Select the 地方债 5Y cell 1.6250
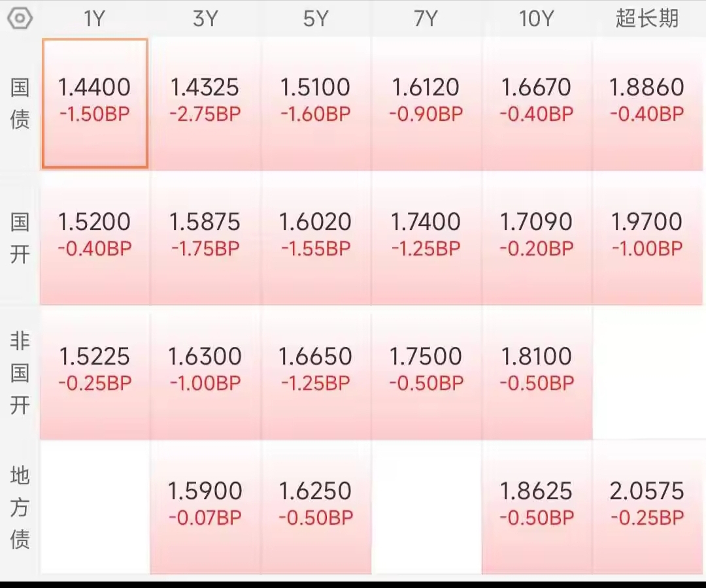Screen dimensions: 706x588 click(x=316, y=507)
